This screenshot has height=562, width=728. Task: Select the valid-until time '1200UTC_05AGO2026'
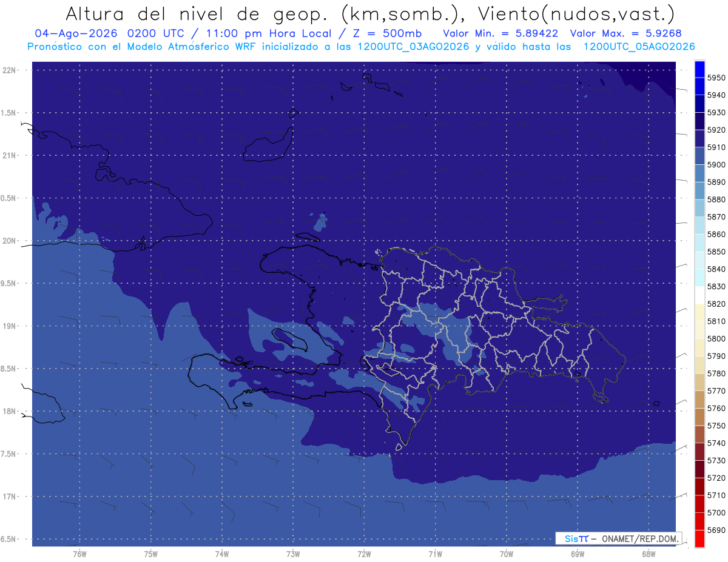pos(639,47)
